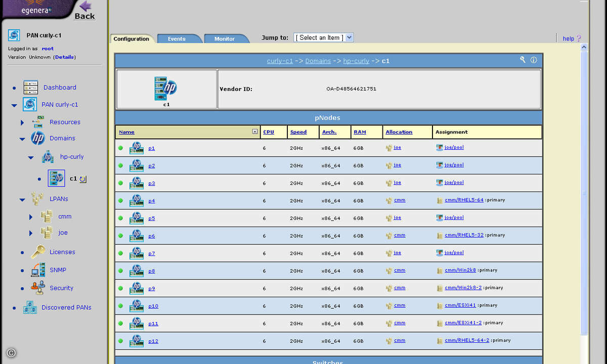
Task: Open the Discovered PANs icon
Action: pos(30,307)
